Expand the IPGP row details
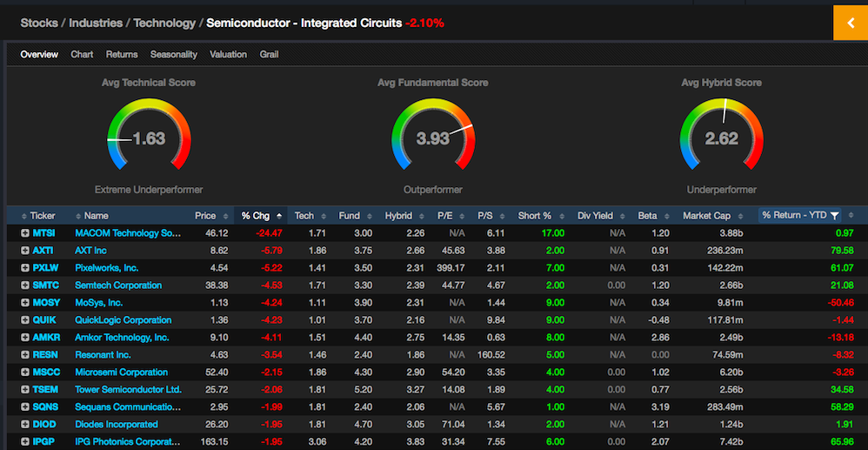868x450 pixels. point(25,441)
